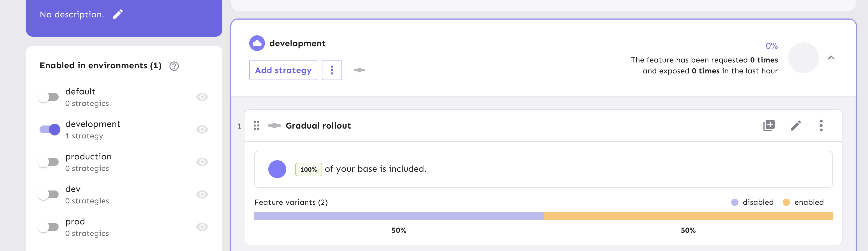868x251 pixels.
Task: Toggle visibility eye for dev environment
Action: point(202,194)
